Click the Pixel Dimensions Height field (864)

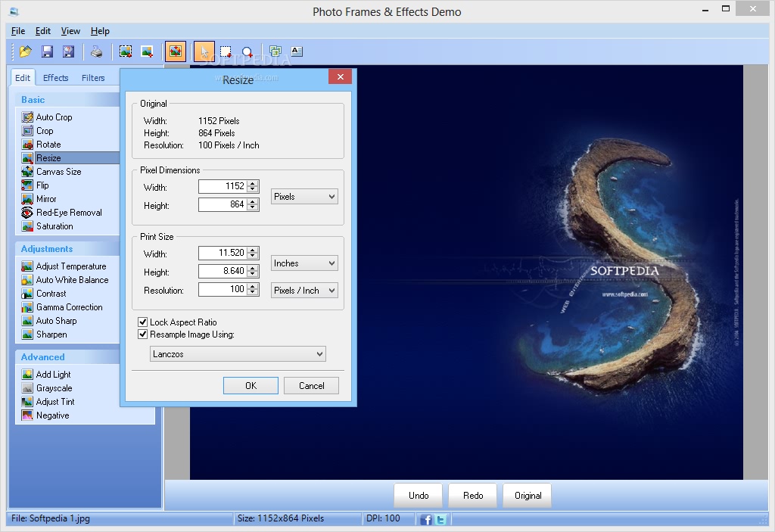click(x=223, y=204)
